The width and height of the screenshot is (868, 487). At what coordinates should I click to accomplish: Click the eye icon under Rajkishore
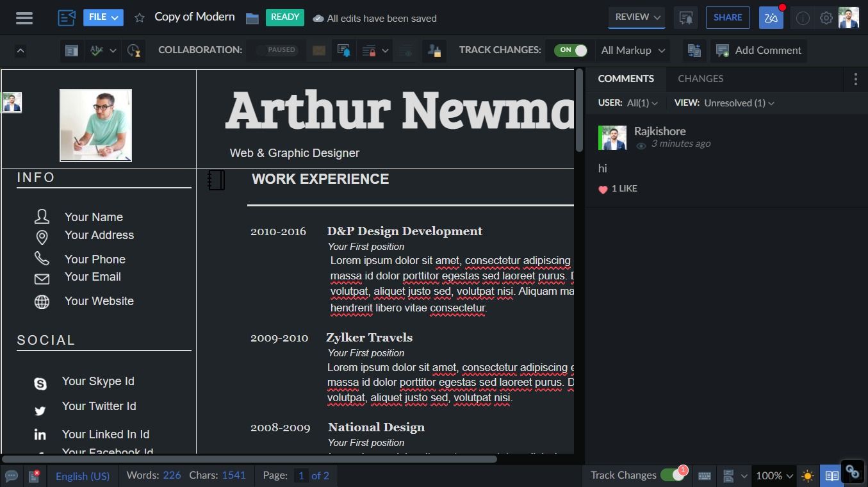pyautogui.click(x=641, y=146)
